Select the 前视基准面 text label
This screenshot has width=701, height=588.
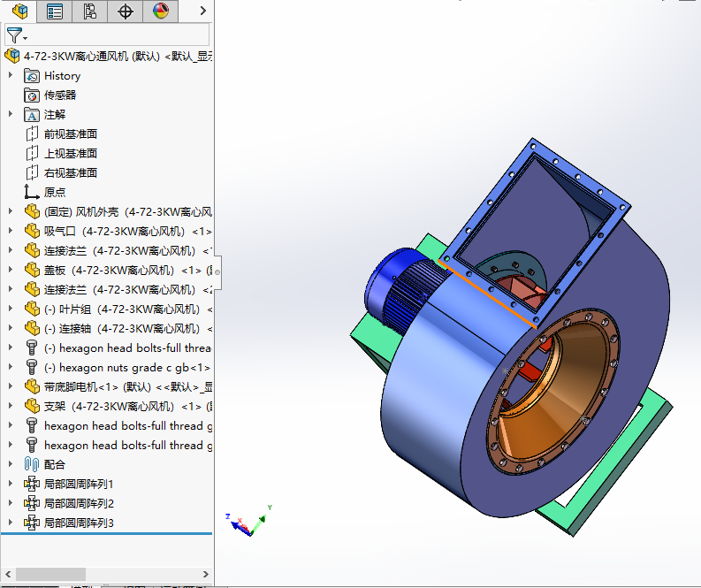click(x=71, y=134)
